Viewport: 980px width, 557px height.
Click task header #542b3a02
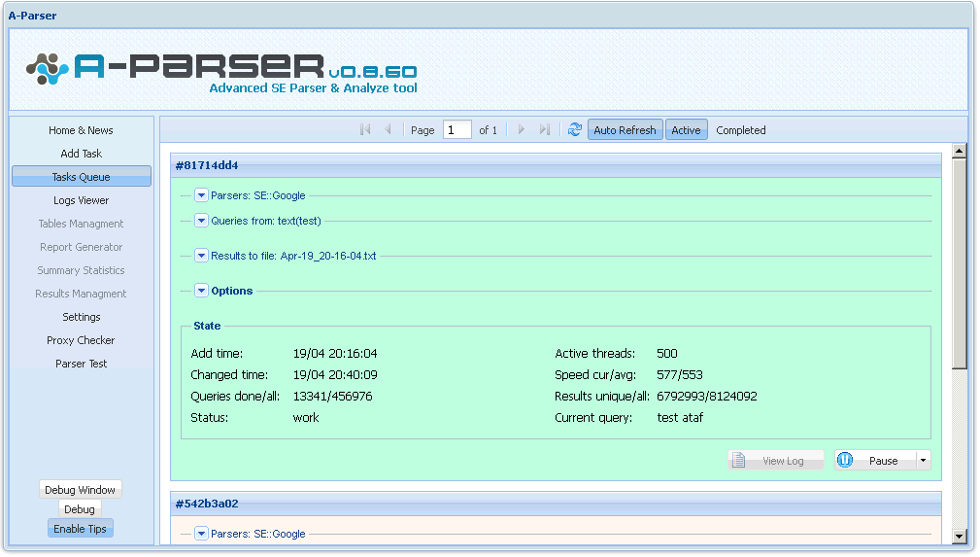(x=556, y=504)
